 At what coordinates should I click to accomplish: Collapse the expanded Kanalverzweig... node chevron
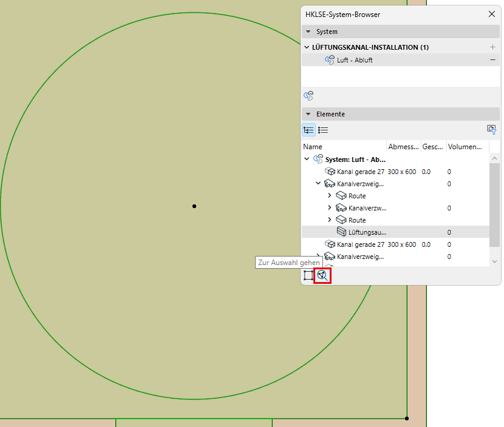tap(318, 183)
